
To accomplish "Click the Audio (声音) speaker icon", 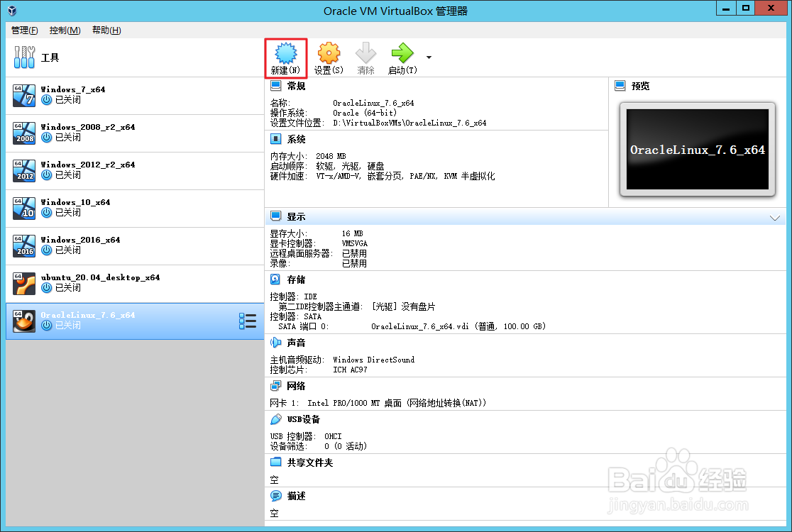I will click(276, 343).
